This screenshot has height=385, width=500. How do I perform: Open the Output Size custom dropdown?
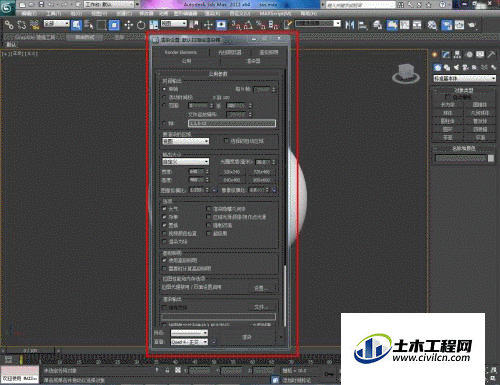click(x=186, y=162)
